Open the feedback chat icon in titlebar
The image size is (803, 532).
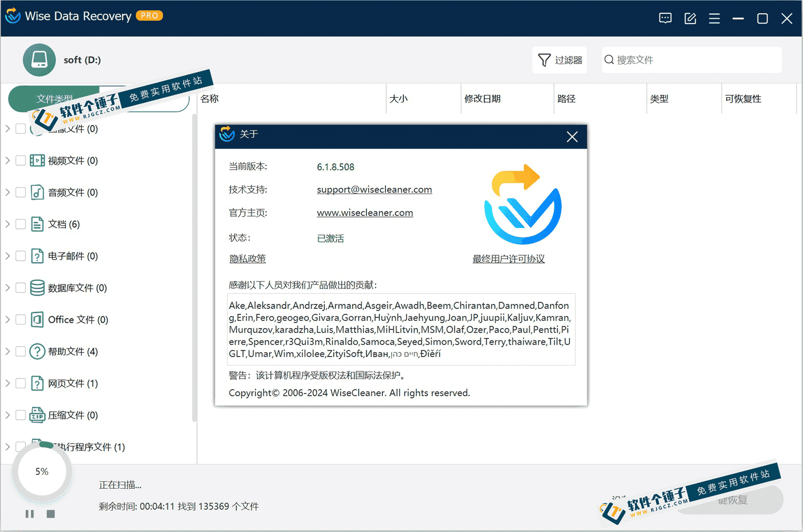point(665,18)
